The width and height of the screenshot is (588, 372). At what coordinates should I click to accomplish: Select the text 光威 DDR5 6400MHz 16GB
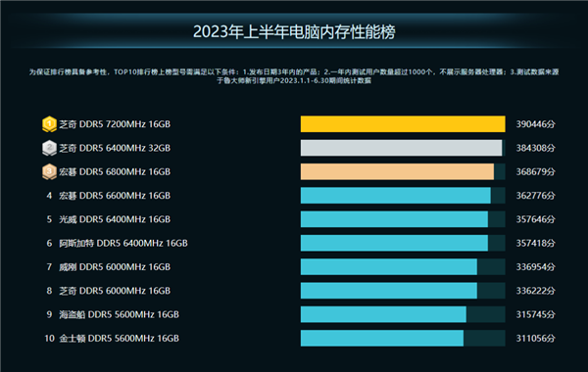coord(115,219)
